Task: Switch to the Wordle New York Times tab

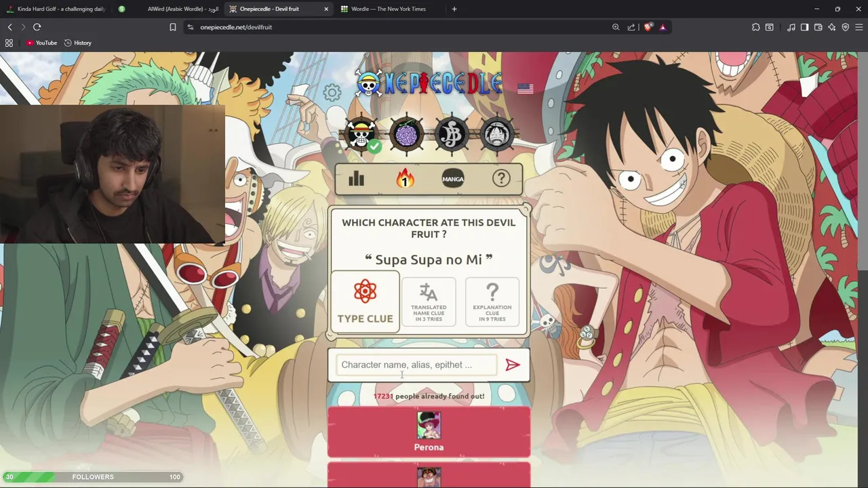Action: pos(389,9)
